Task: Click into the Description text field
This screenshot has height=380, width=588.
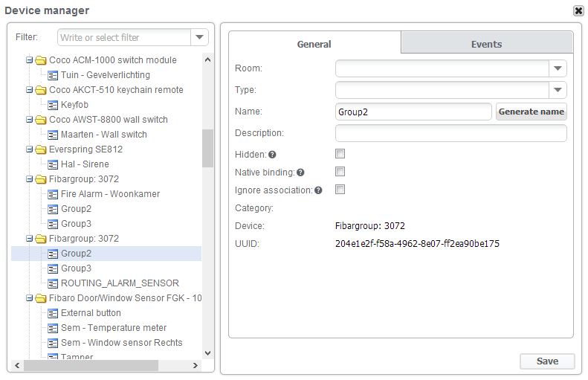Action: pyautogui.click(x=450, y=133)
